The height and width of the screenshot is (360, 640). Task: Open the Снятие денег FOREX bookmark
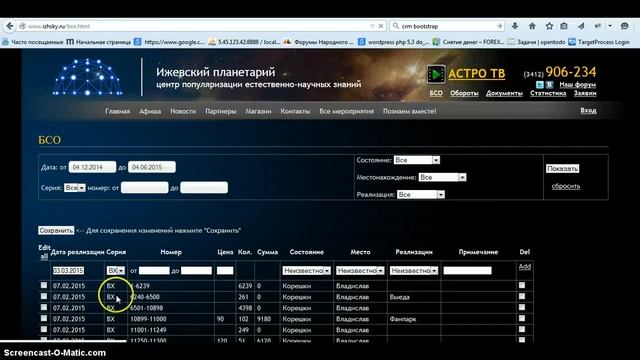click(x=469, y=42)
